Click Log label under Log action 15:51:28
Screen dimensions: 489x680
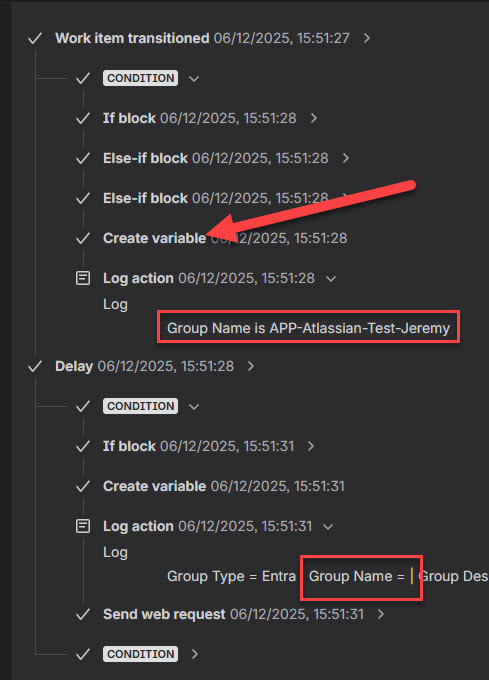pyautogui.click(x=115, y=305)
